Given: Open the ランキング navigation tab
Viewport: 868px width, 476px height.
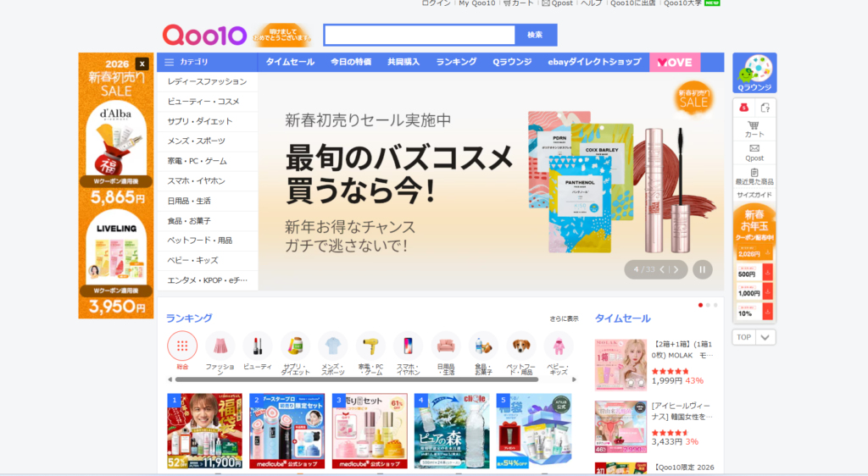Looking at the screenshot, I should (456, 62).
